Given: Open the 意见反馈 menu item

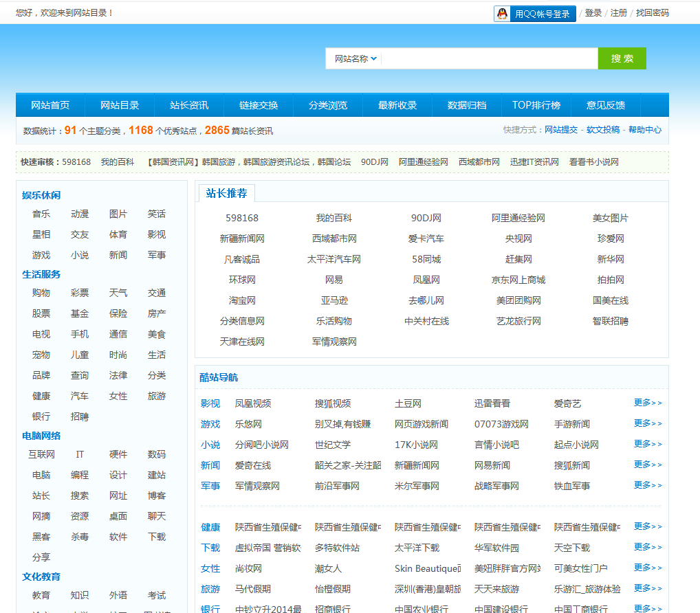Looking at the screenshot, I should (606, 105).
